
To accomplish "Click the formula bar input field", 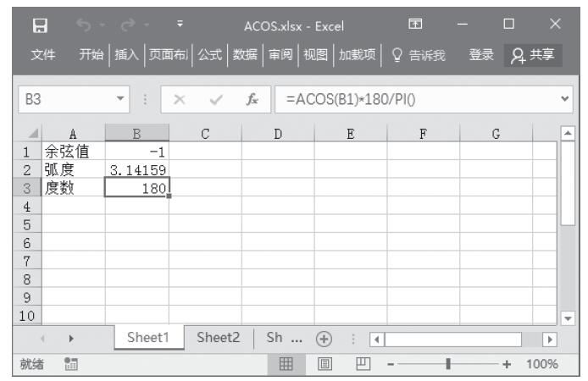I will coord(415,98).
